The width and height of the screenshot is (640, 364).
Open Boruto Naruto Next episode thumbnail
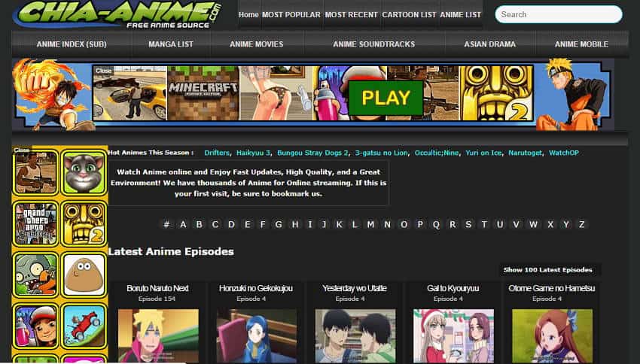[158, 335]
